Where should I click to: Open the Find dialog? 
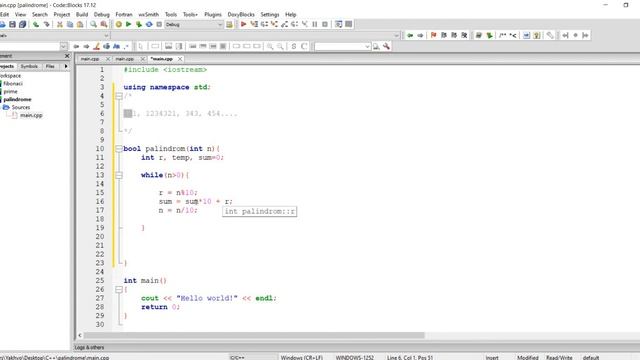click(94, 24)
